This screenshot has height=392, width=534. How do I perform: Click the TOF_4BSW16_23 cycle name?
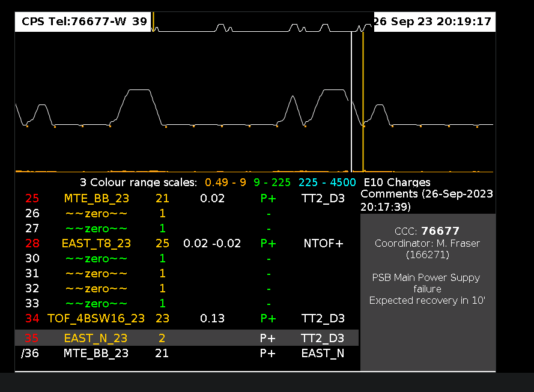(96, 319)
